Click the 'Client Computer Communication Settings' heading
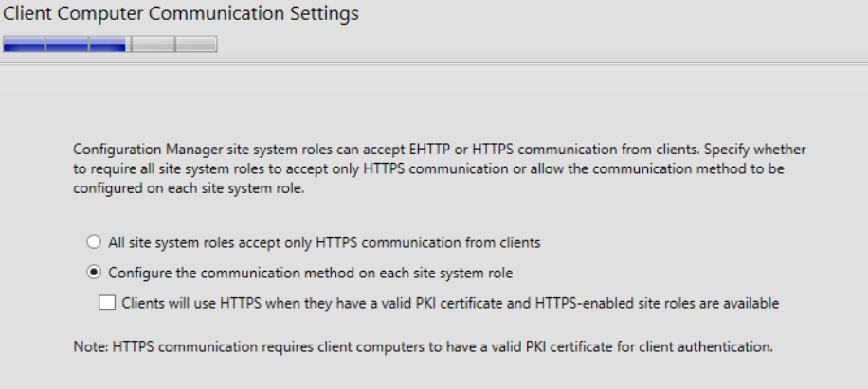Viewport: 868px width, 389px height. tap(181, 16)
